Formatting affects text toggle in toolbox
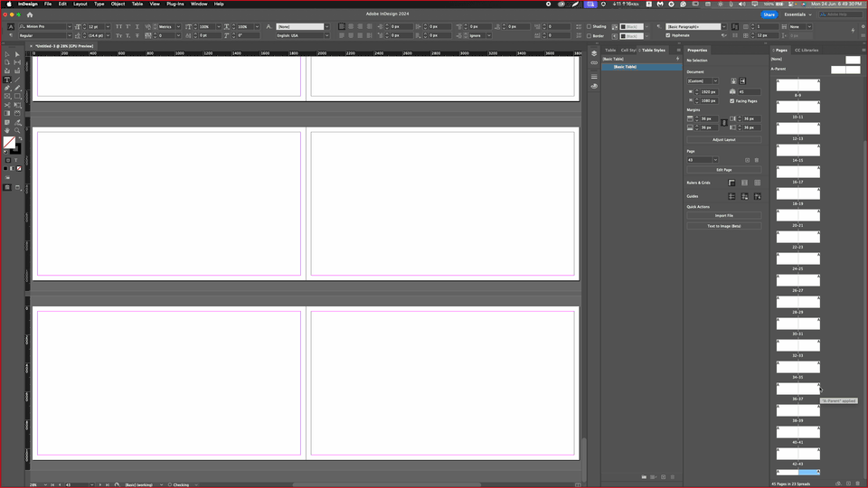The width and height of the screenshot is (868, 488). [15, 161]
